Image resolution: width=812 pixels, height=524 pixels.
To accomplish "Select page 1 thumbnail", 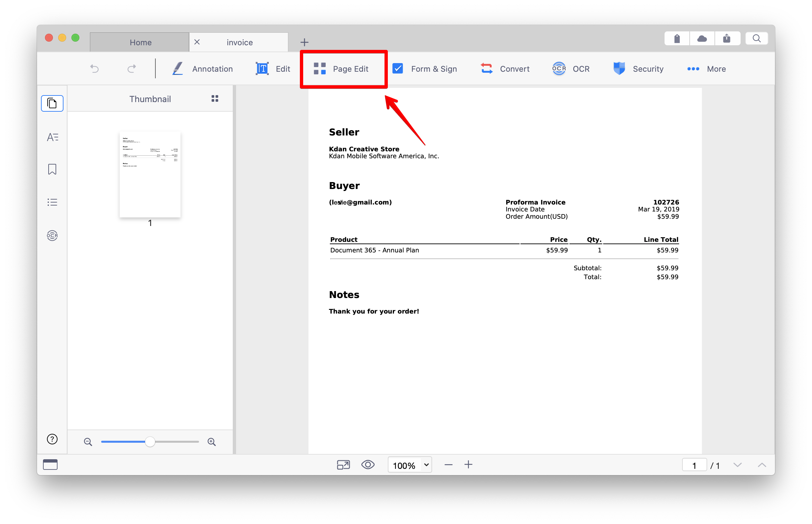I will tap(150, 174).
